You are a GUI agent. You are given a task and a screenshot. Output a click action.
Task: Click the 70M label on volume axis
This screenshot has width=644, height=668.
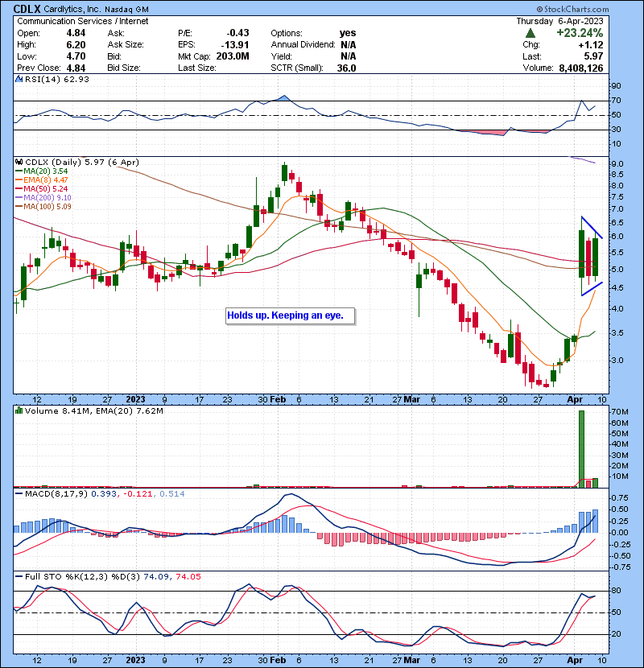click(x=620, y=412)
